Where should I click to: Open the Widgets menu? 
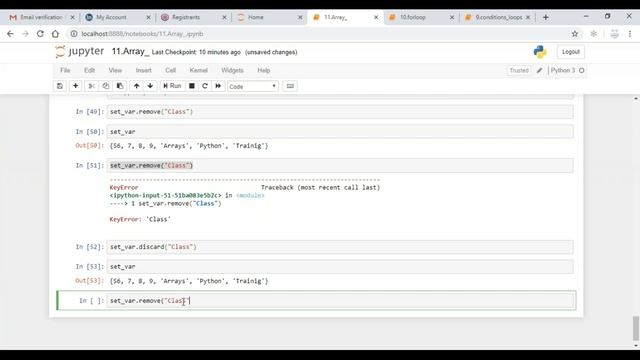232,70
